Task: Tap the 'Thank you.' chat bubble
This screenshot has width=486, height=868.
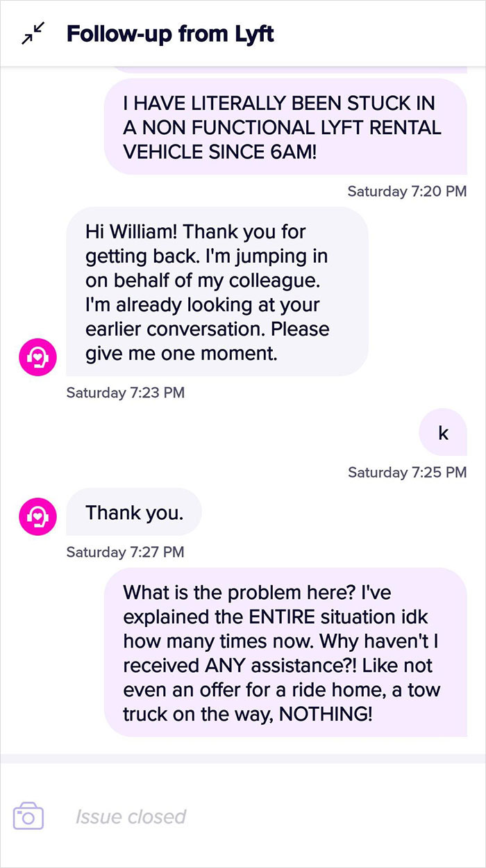Action: (x=133, y=512)
